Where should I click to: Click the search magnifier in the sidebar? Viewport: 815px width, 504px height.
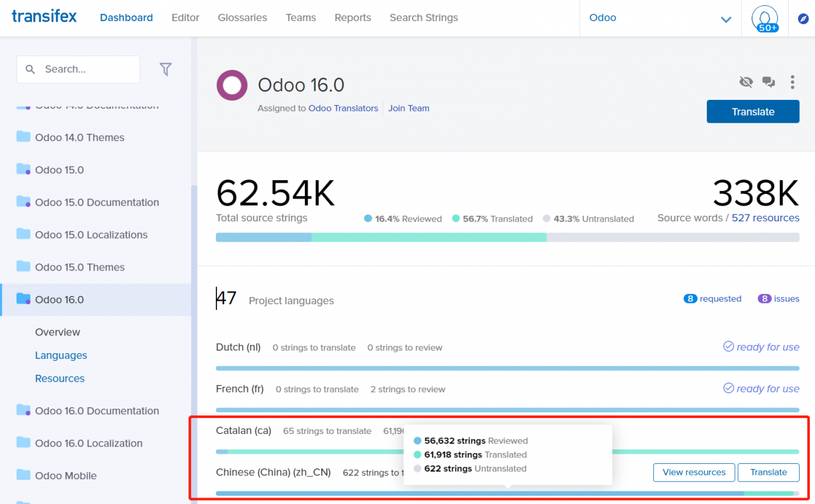click(30, 69)
